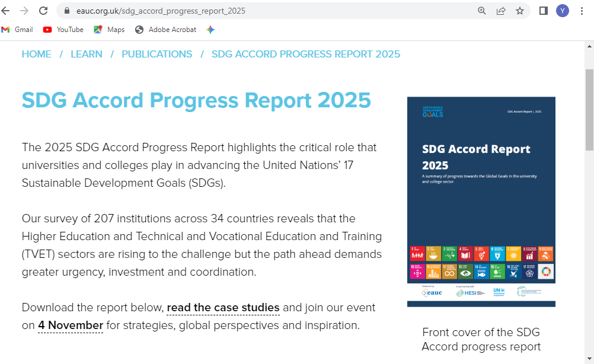Open the zoom magnifier icon in address bar
The height and width of the screenshot is (364, 594).
coord(482,11)
